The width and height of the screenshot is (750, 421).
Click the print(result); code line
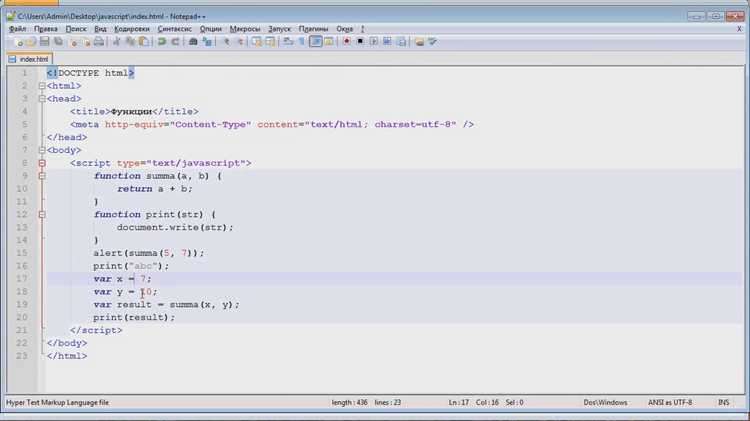point(134,318)
